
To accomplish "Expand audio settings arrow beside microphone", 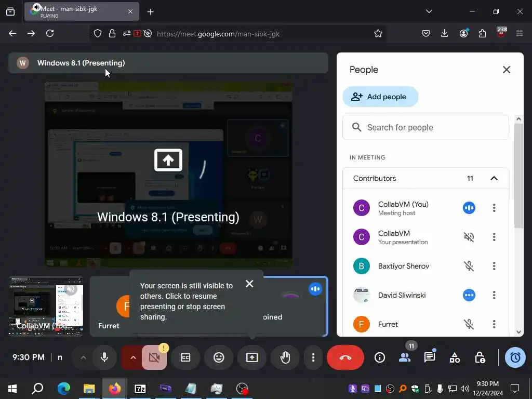I will pyautogui.click(x=83, y=357).
